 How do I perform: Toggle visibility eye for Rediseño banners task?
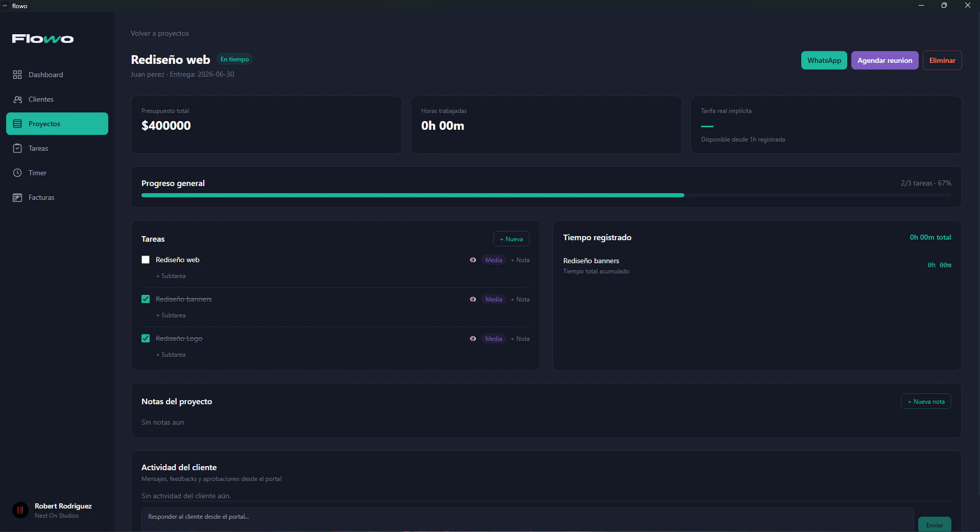pyautogui.click(x=473, y=299)
